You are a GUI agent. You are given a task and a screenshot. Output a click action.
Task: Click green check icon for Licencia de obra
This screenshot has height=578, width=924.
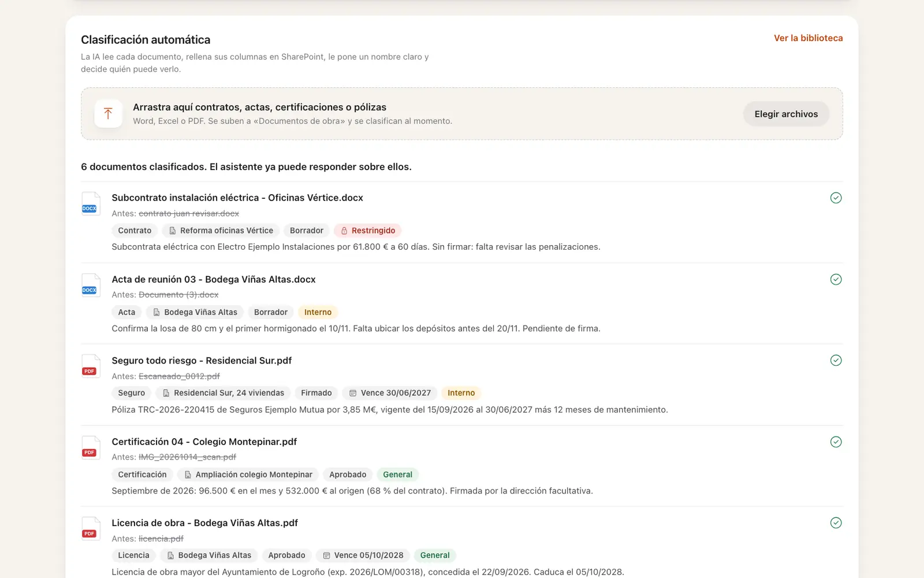836,523
